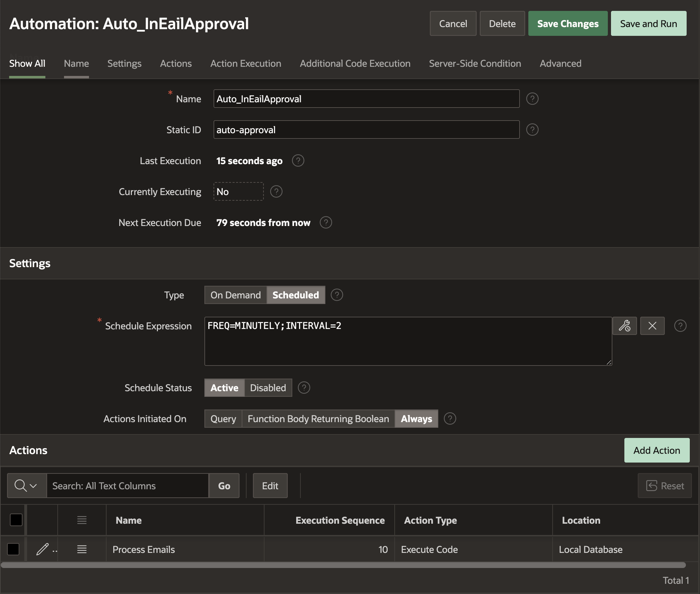This screenshot has width=700, height=594.
Task: Expand the search options chevron
Action: coord(33,485)
